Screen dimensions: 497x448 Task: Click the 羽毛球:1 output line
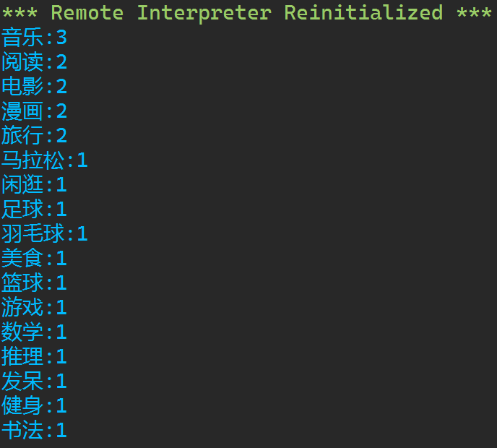tap(44, 234)
